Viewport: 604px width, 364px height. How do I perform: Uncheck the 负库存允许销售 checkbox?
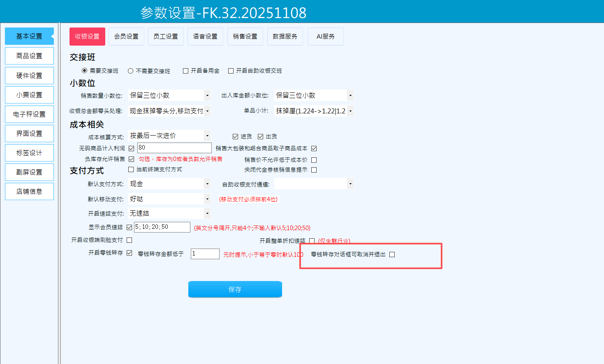(132, 159)
